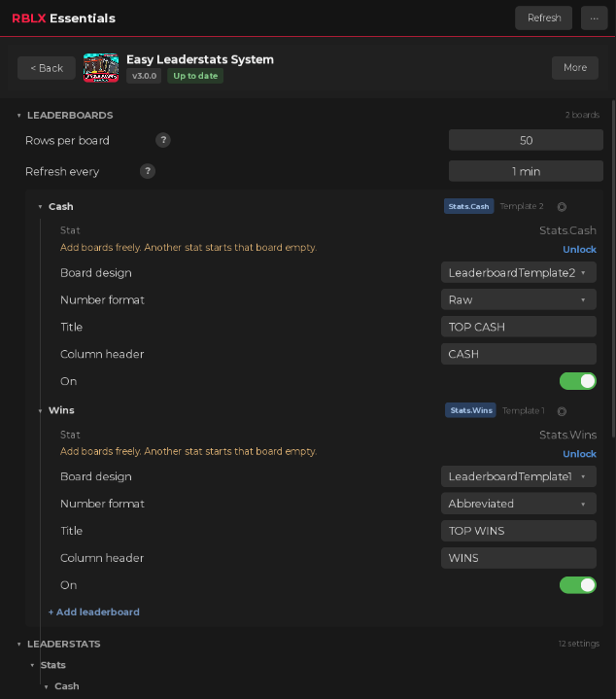
Task: Click the CASH column header field
Action: [x=519, y=354]
